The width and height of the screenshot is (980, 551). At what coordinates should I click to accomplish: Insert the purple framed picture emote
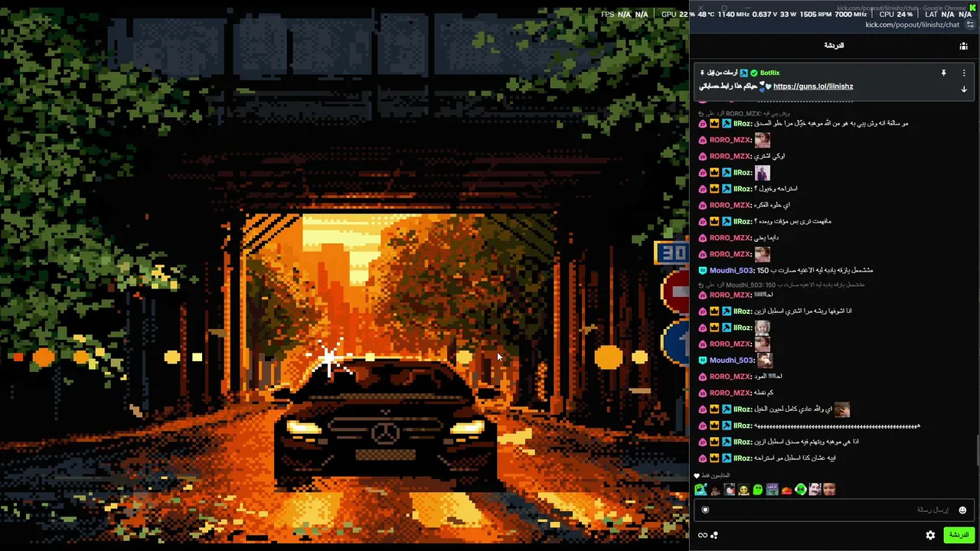click(x=772, y=490)
